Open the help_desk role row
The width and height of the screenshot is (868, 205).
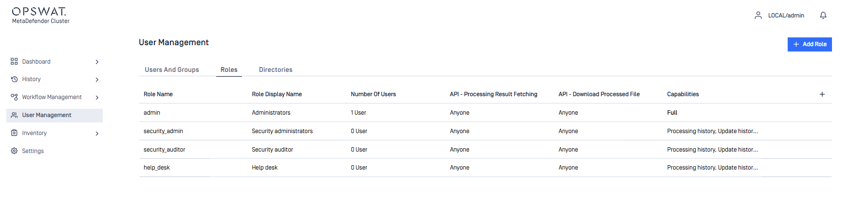tap(157, 168)
